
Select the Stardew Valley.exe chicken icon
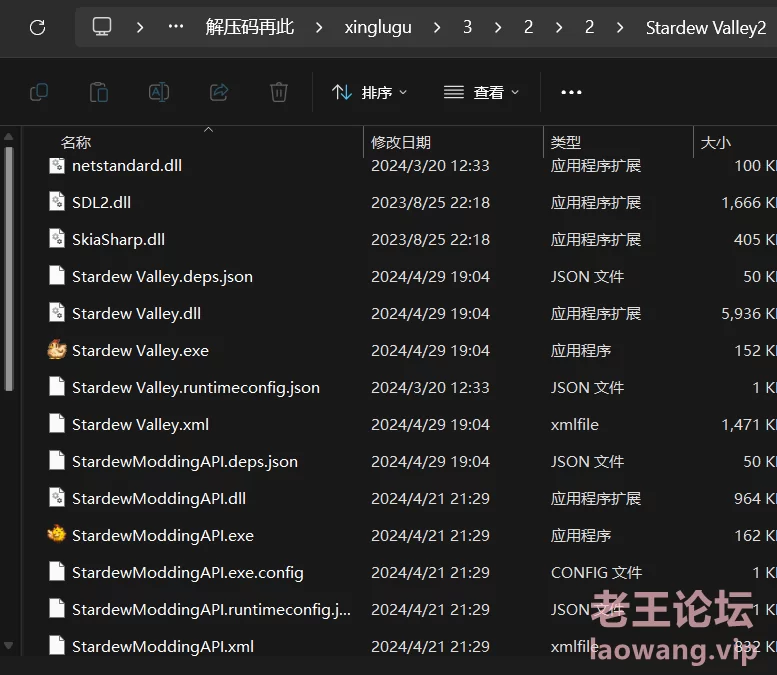pyautogui.click(x=57, y=350)
